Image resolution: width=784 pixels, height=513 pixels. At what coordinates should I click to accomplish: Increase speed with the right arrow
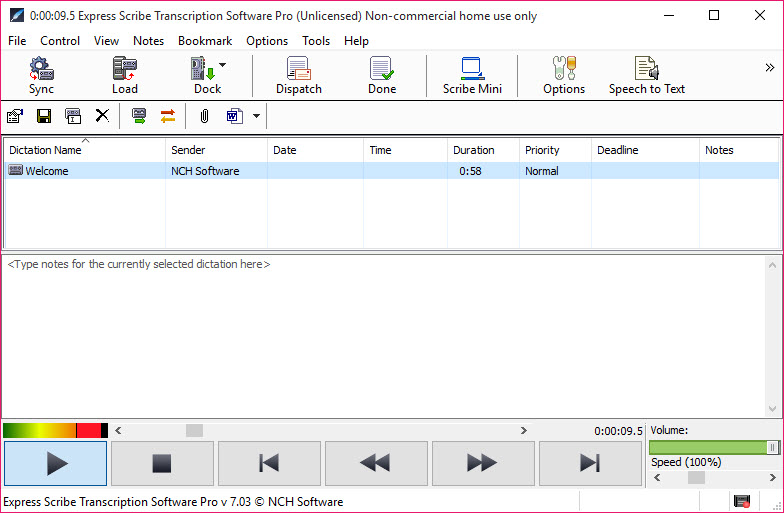pos(772,478)
